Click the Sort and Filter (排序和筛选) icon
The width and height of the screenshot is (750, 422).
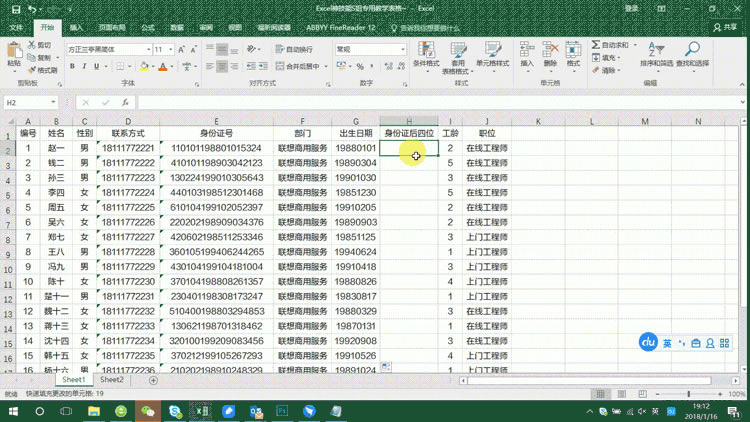[x=657, y=54]
